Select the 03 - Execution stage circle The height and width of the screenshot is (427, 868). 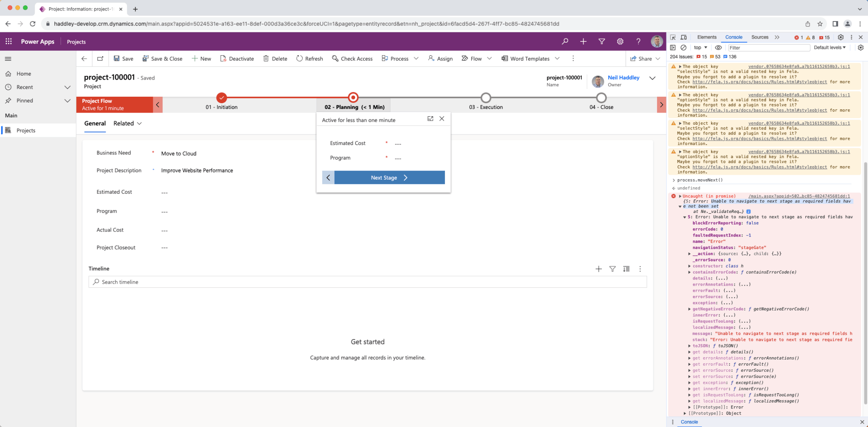486,98
